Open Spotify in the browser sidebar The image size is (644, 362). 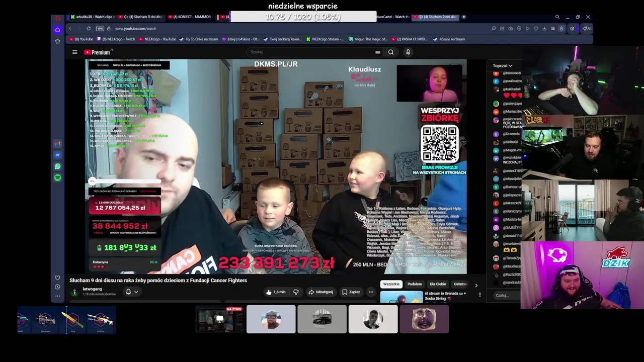click(57, 177)
